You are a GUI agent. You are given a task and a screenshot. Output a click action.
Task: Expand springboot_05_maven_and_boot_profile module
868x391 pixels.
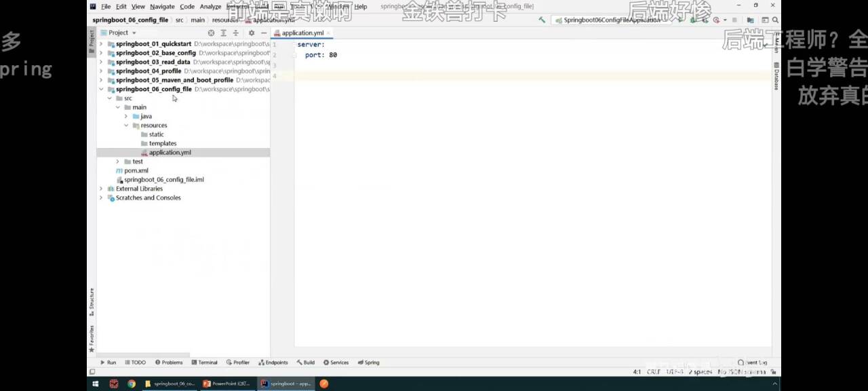coord(101,80)
